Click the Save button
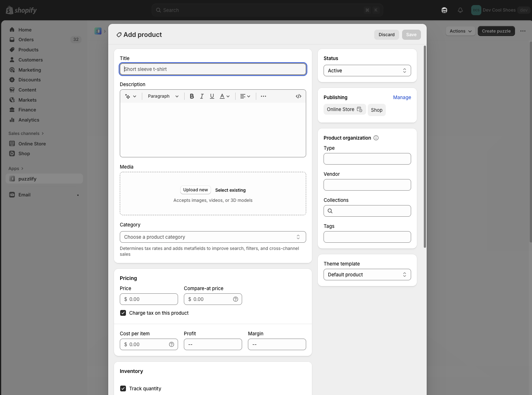 tap(411, 35)
